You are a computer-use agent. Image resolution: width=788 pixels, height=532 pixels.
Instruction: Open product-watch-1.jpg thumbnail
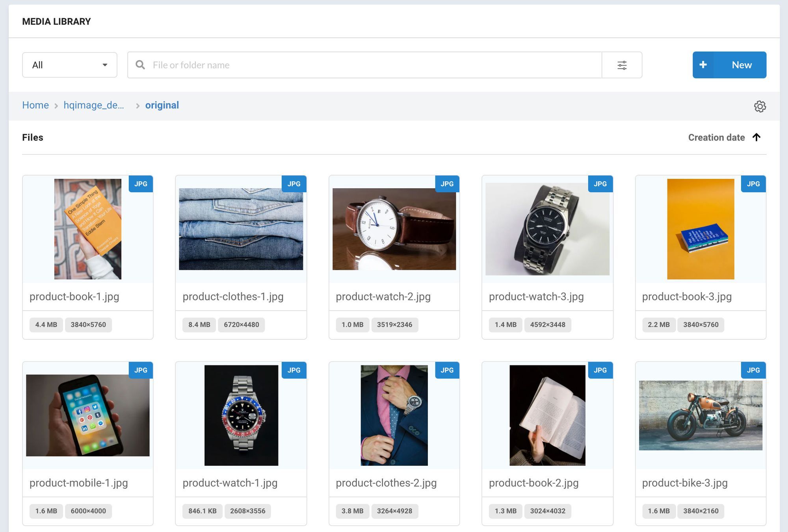coord(241,415)
